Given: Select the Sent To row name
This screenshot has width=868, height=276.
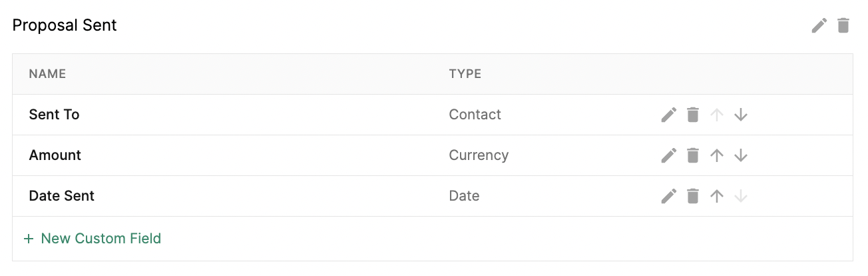Looking at the screenshot, I should tap(54, 115).
